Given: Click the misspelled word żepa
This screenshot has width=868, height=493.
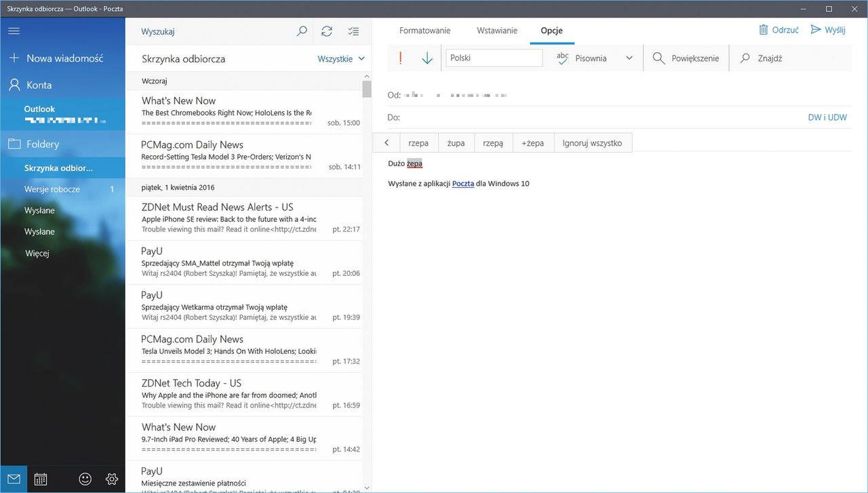Looking at the screenshot, I should pos(414,163).
